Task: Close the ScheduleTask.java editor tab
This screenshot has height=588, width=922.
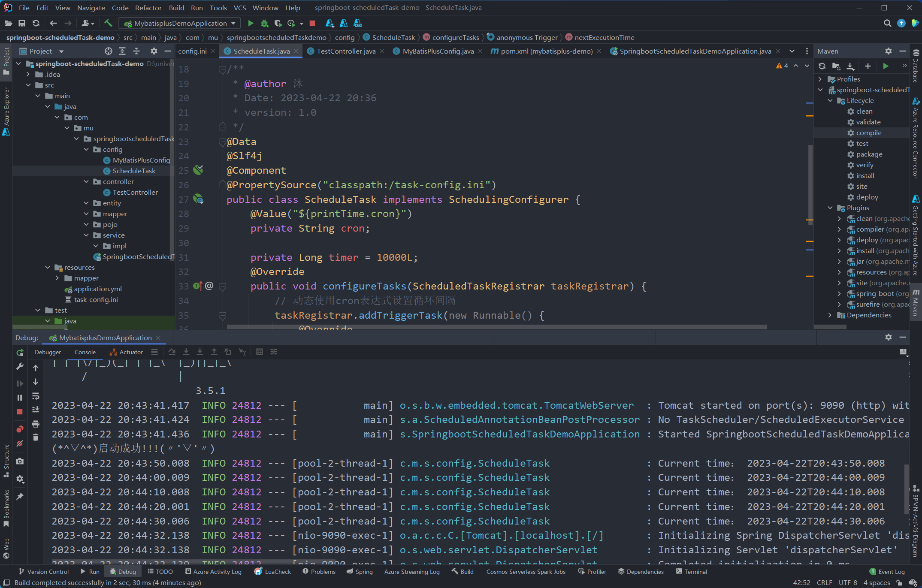Action: [x=296, y=51]
